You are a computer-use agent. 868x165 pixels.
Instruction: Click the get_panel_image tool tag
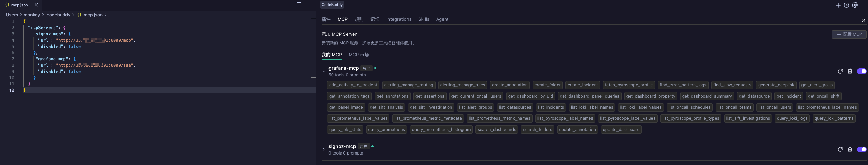pos(346,107)
